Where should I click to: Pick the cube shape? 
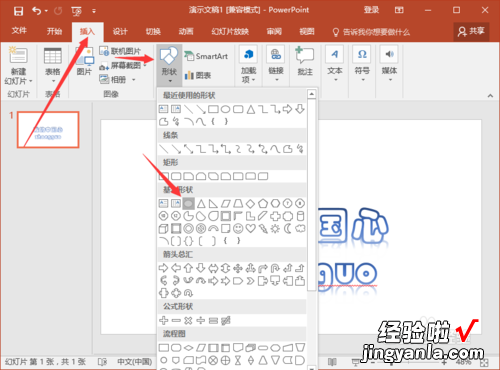tap(163, 229)
